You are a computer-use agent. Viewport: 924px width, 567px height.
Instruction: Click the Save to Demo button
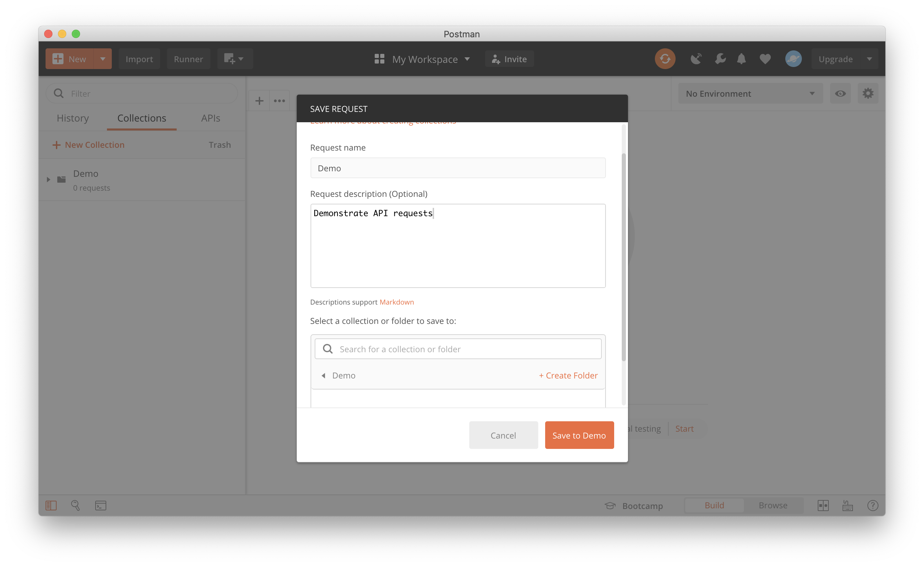coord(579,435)
